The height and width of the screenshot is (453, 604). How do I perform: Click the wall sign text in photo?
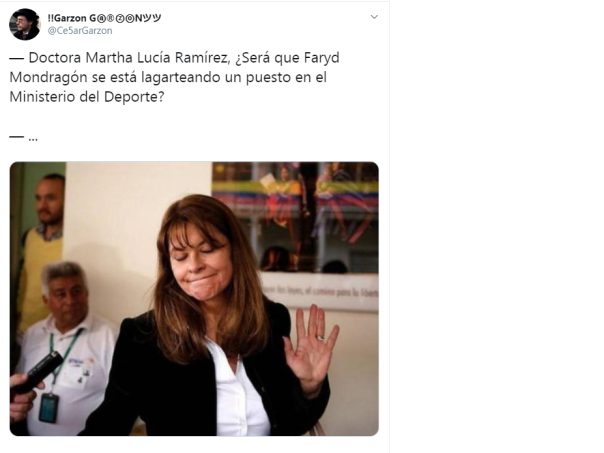[319, 292]
